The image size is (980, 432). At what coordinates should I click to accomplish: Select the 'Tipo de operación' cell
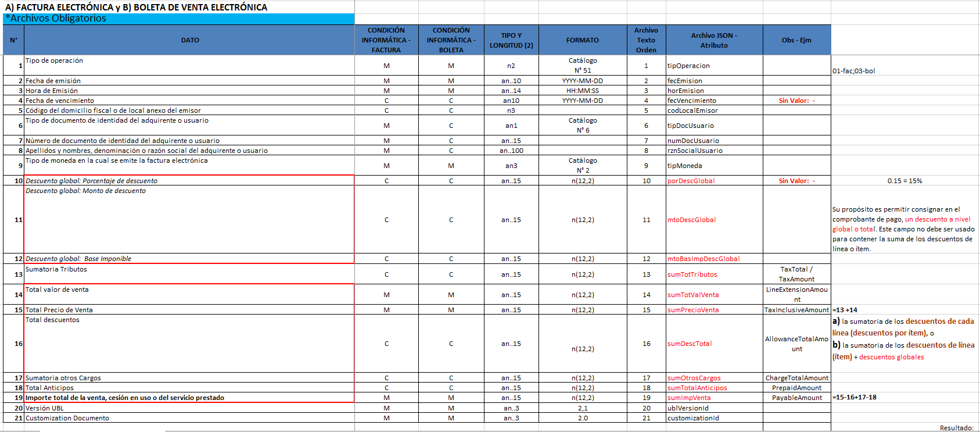[x=189, y=66]
